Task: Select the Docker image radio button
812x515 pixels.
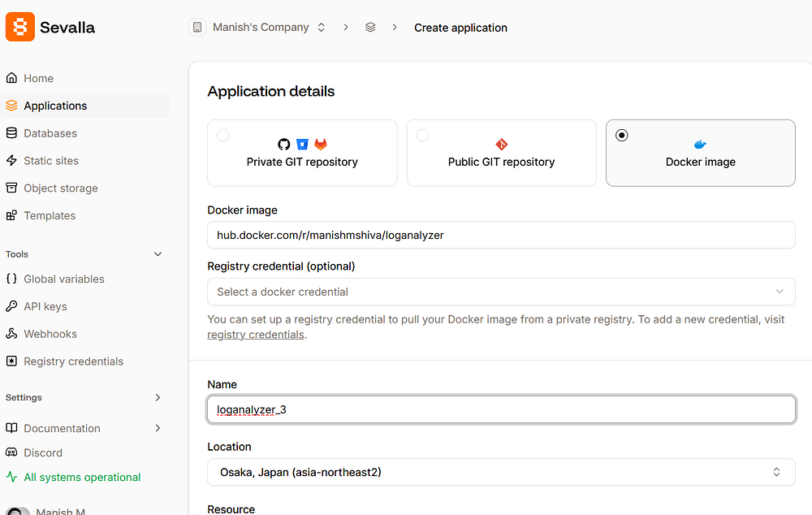Action: coord(621,135)
